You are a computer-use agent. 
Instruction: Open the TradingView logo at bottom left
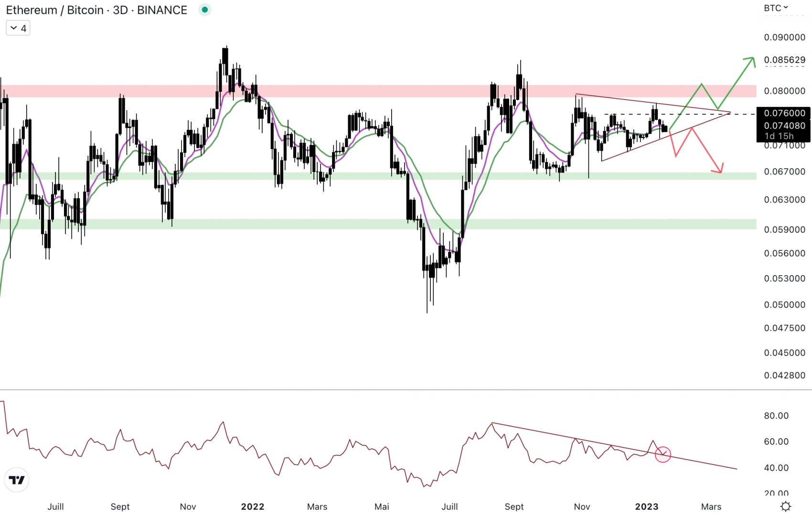[17, 480]
